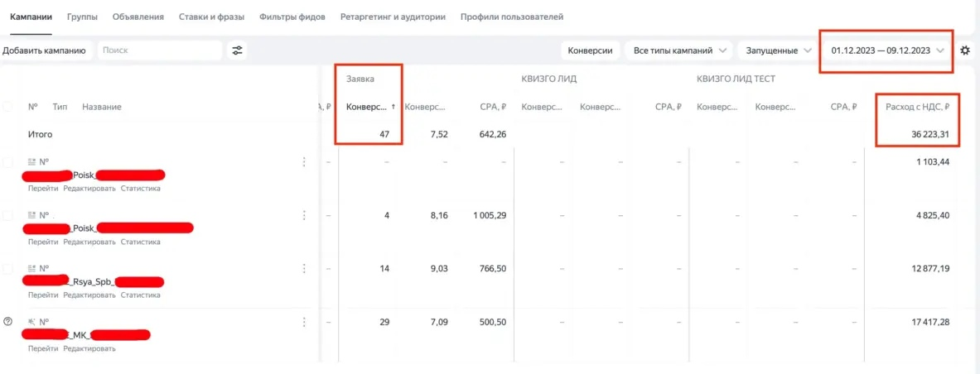Click Статистика under the Rsya_Spb campaign
This screenshot has width=980, height=374.
pos(141,295)
